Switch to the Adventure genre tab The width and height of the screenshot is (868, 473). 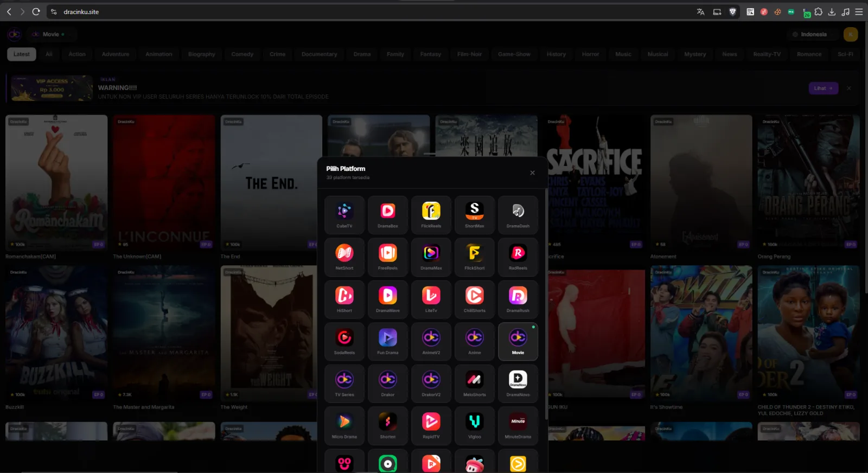pyautogui.click(x=116, y=54)
